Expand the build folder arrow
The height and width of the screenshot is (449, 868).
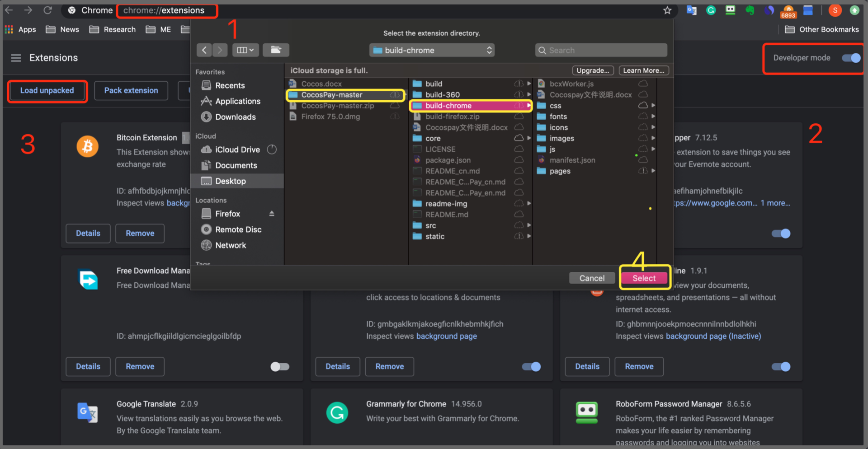[x=529, y=84]
